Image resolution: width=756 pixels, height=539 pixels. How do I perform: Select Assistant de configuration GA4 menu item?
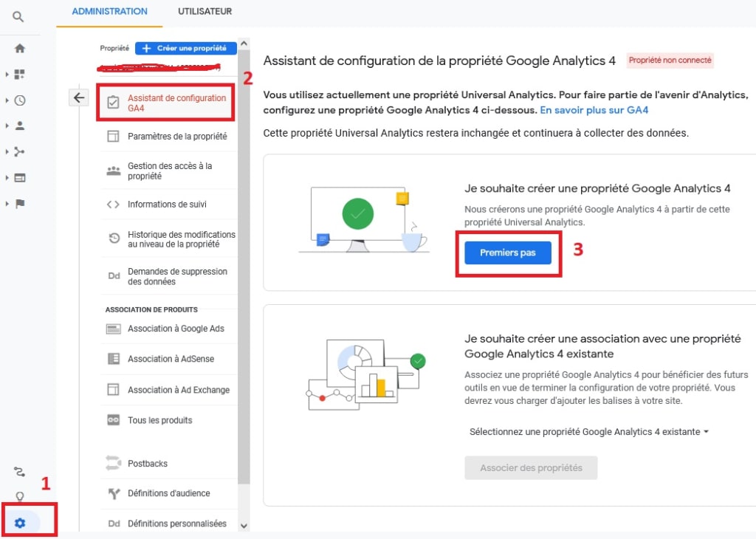[165, 102]
